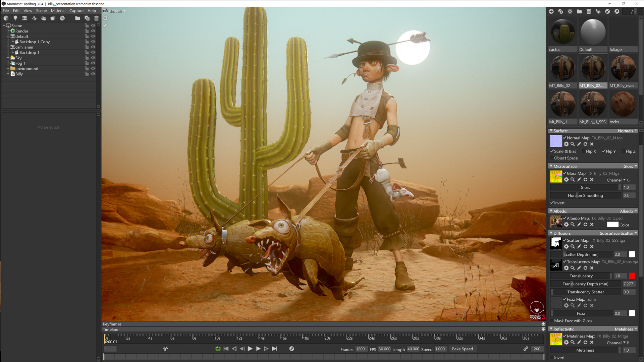Click the white Albedo Color swatch
The width and height of the screenshot is (644, 362).
click(x=612, y=225)
